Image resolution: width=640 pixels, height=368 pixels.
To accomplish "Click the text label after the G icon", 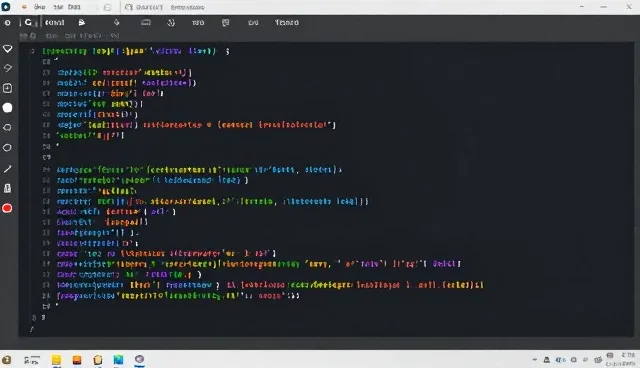I will coord(55,22).
